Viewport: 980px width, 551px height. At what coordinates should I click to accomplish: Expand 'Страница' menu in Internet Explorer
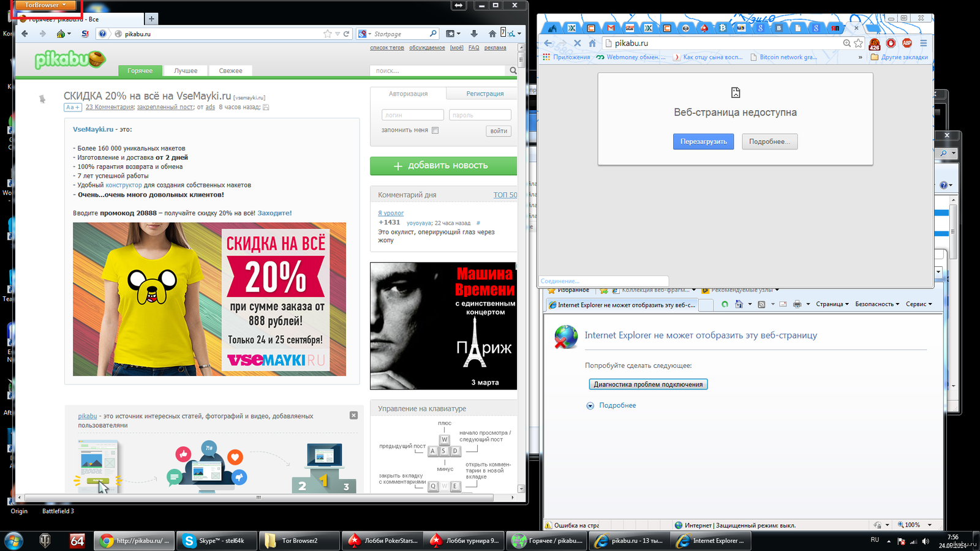point(832,304)
